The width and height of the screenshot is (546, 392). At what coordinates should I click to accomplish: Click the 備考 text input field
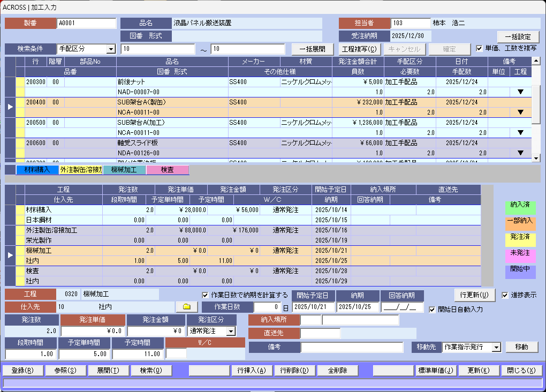352,348
